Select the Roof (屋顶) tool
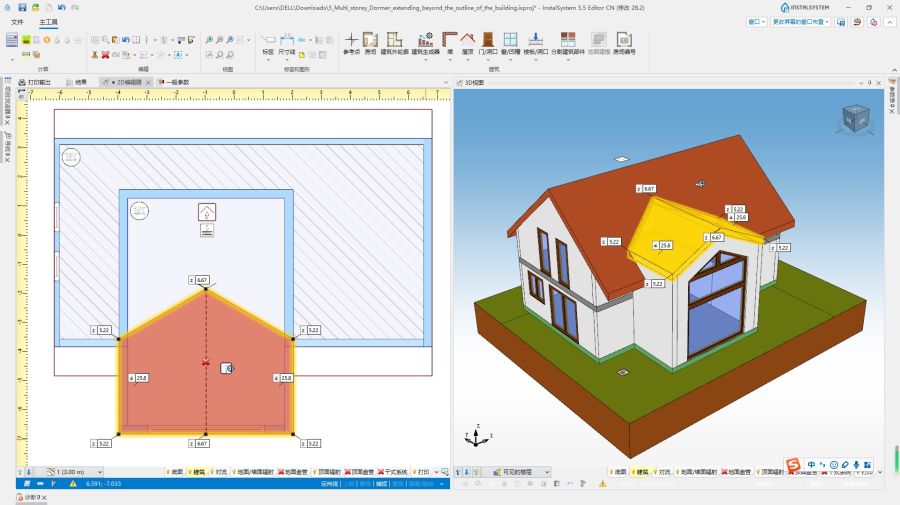Image resolution: width=900 pixels, height=505 pixels. coord(466,41)
